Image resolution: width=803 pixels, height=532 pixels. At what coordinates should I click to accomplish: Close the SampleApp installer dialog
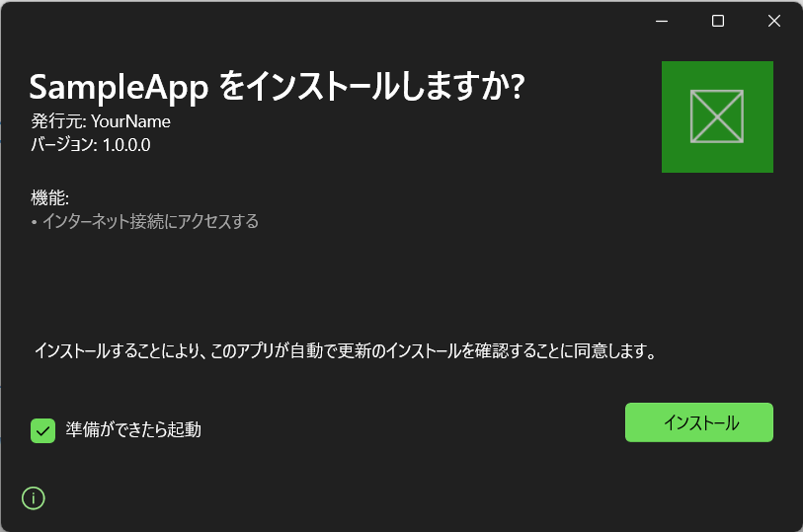click(773, 21)
